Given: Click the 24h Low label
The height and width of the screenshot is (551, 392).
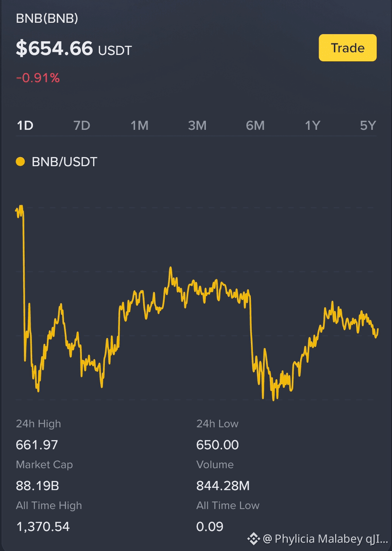Looking at the screenshot, I should click(217, 424).
